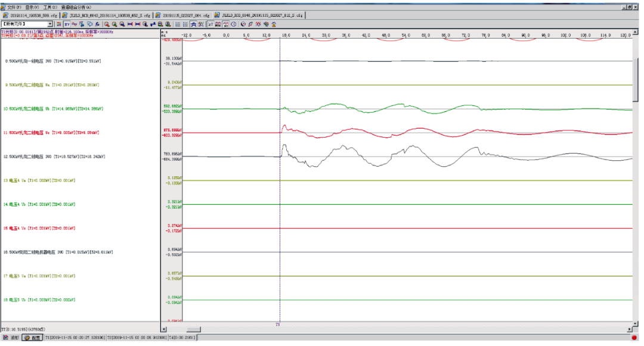Click the red record indicator in status bar
The image size is (644, 346).
(x=634, y=338)
